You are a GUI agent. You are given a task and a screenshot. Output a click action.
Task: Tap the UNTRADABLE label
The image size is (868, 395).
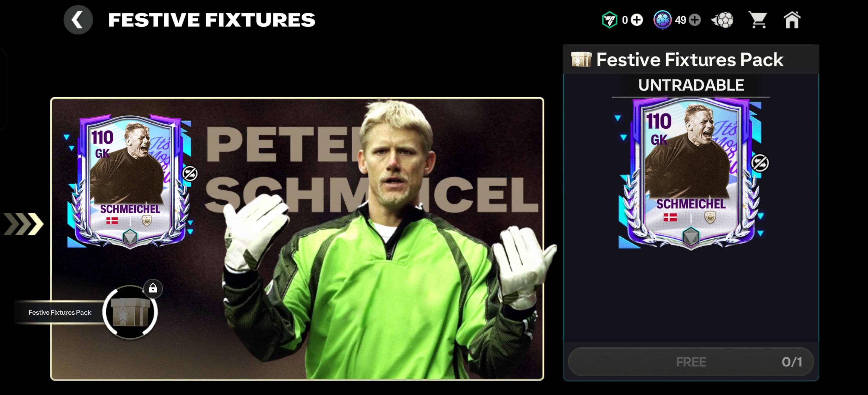click(x=691, y=85)
